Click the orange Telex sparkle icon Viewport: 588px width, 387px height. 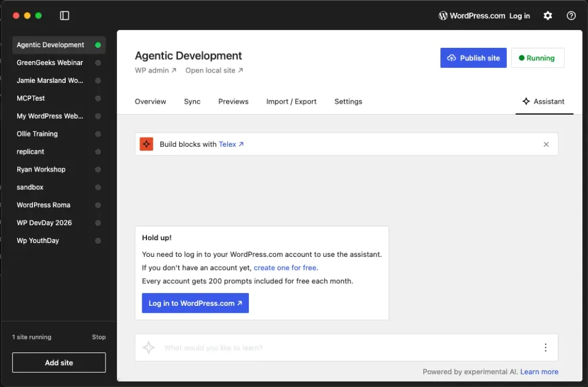tap(146, 144)
